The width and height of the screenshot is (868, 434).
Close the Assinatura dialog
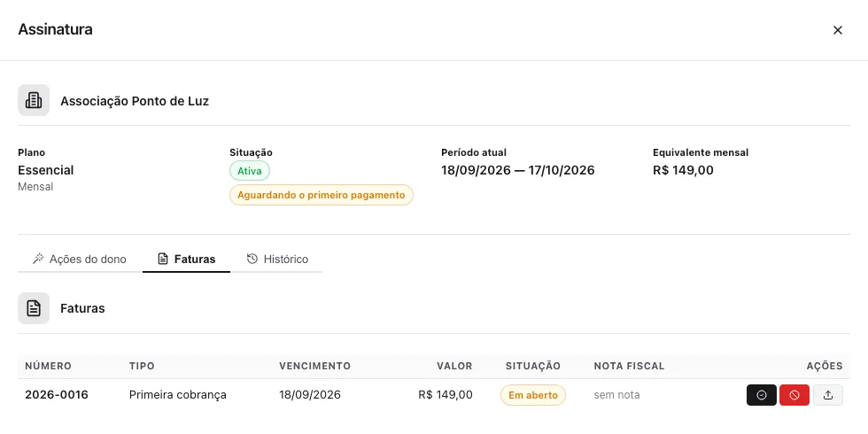[838, 30]
